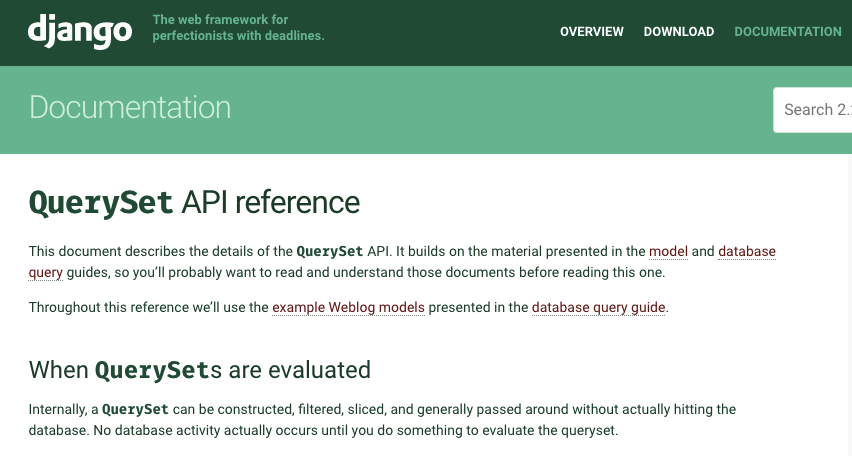Click the tagline 'The web framework for perfectionists'

pyautogui.click(x=238, y=28)
